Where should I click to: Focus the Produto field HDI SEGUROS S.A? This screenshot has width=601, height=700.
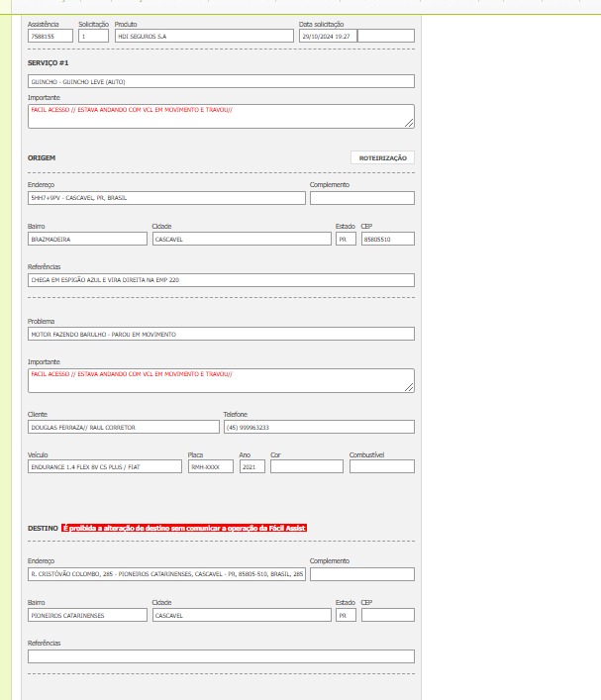tap(204, 36)
